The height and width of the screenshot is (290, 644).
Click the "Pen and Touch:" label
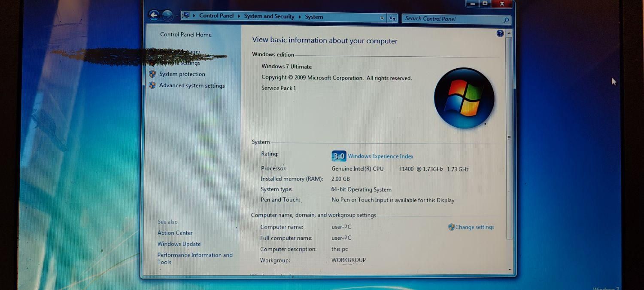pyautogui.click(x=280, y=200)
